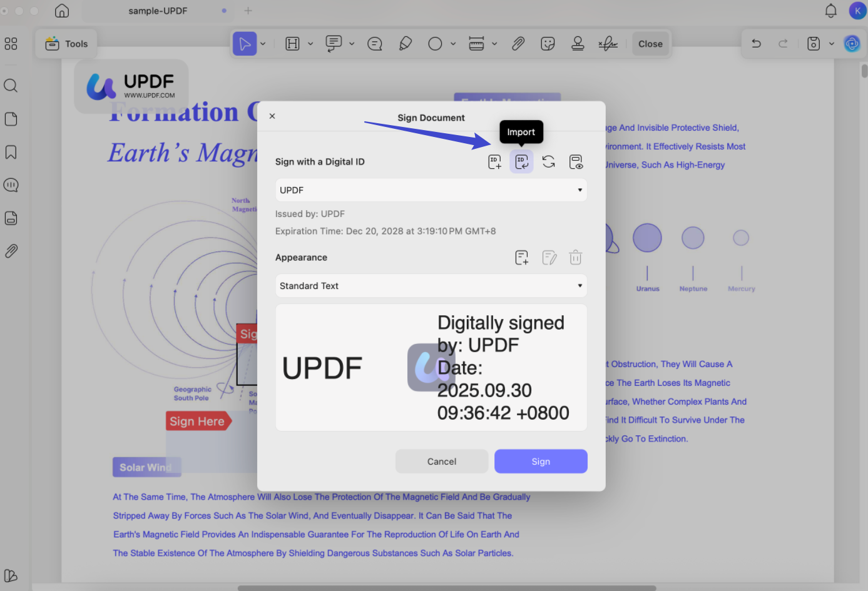Expand the pointer tool options arrow
This screenshot has height=591, width=868.
[x=263, y=44]
